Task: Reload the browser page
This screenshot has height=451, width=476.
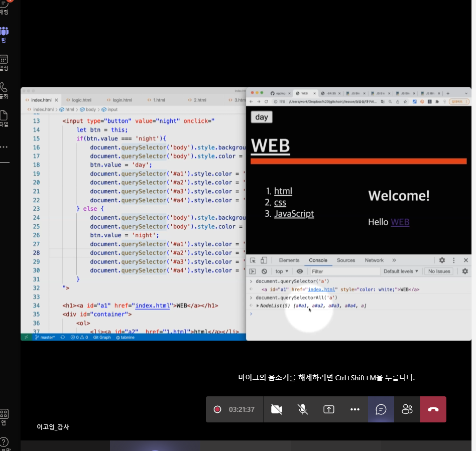Action: pos(266,102)
